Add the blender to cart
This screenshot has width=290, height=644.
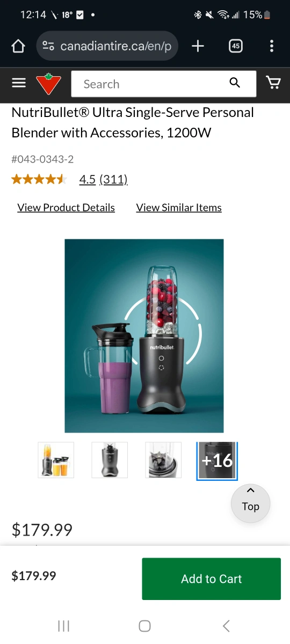coord(211,579)
